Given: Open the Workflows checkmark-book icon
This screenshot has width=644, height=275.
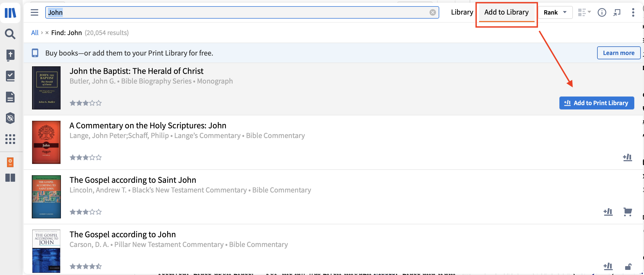Looking at the screenshot, I should click(10, 76).
